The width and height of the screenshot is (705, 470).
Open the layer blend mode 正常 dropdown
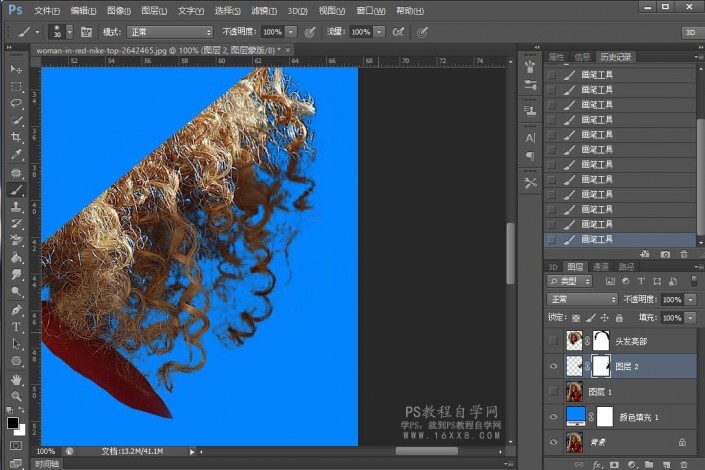[x=584, y=299]
